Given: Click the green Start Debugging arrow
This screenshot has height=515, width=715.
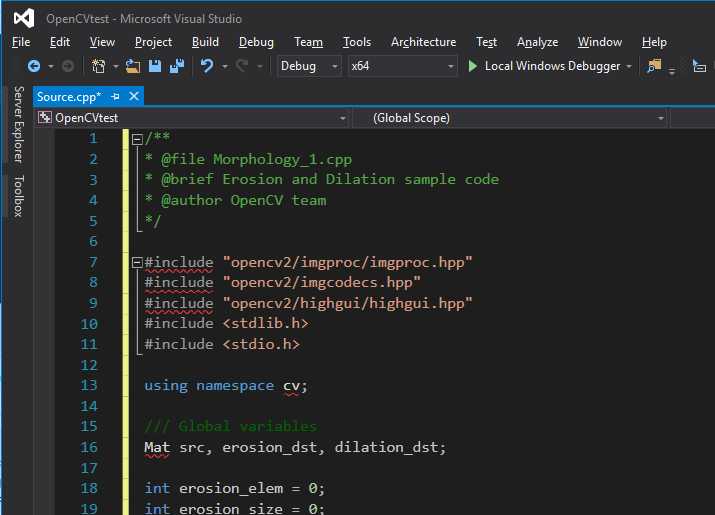Looking at the screenshot, I should coord(473,67).
